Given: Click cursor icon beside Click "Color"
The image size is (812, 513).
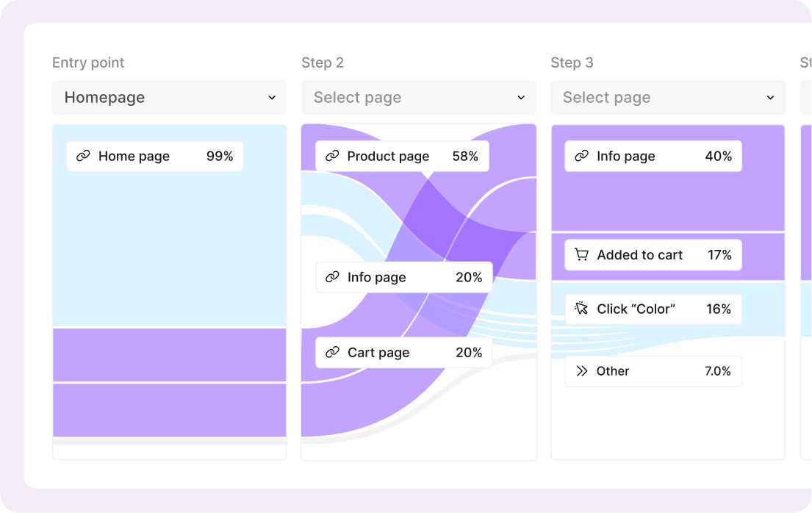Looking at the screenshot, I should coord(581,309).
